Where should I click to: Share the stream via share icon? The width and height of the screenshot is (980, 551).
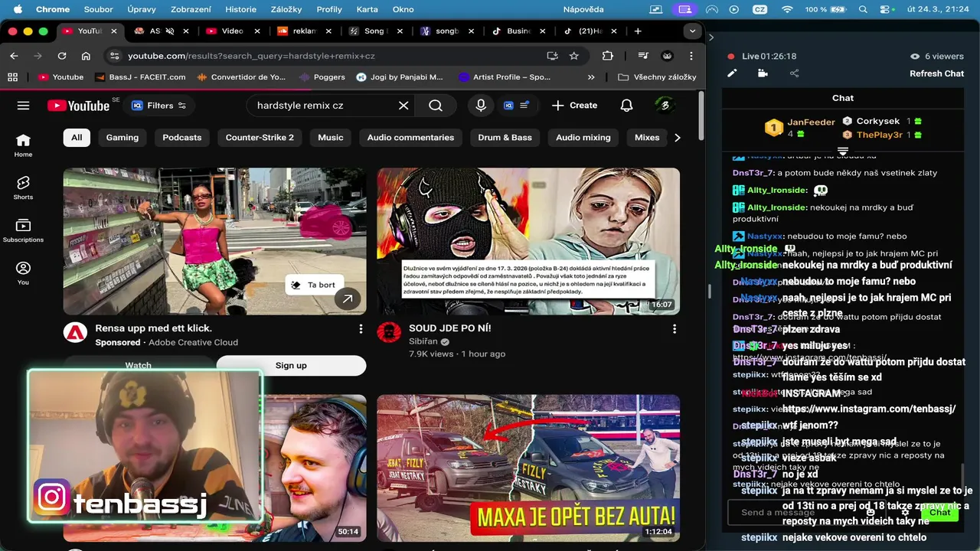tap(794, 73)
